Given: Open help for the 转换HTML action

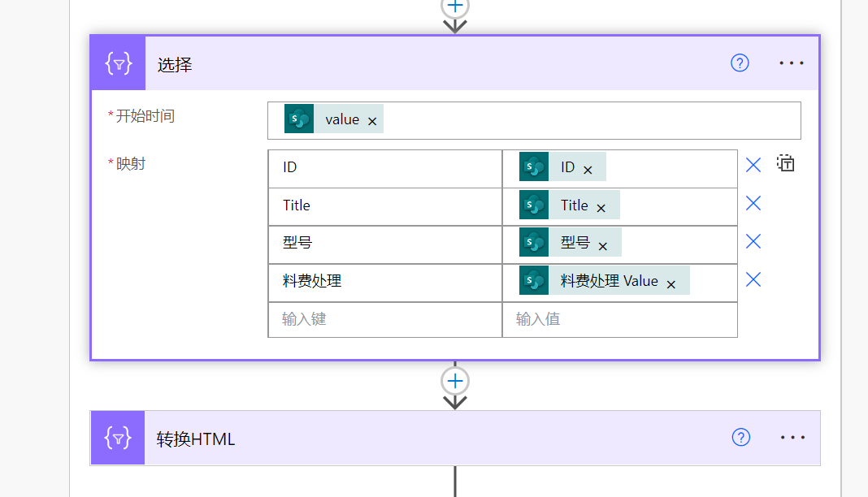Looking at the screenshot, I should (740, 438).
